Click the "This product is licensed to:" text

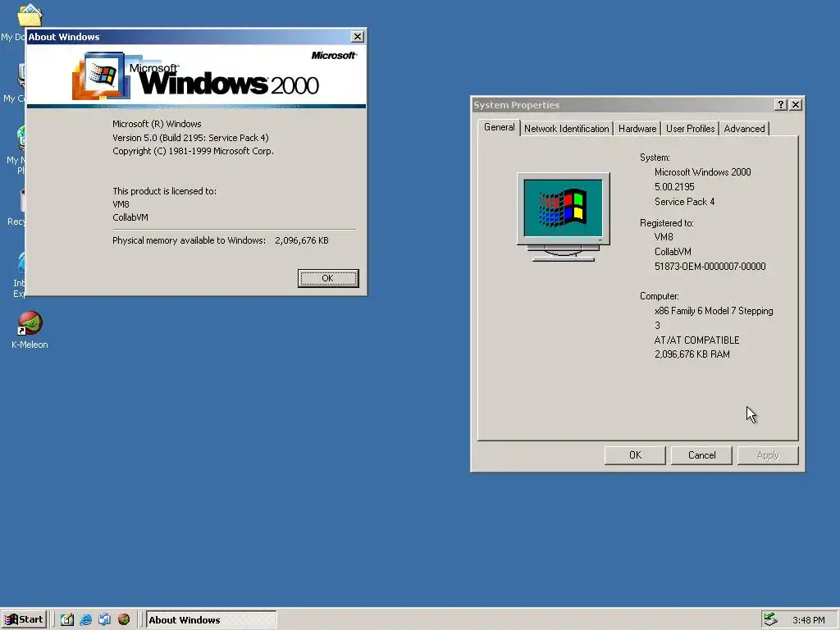pos(164,191)
